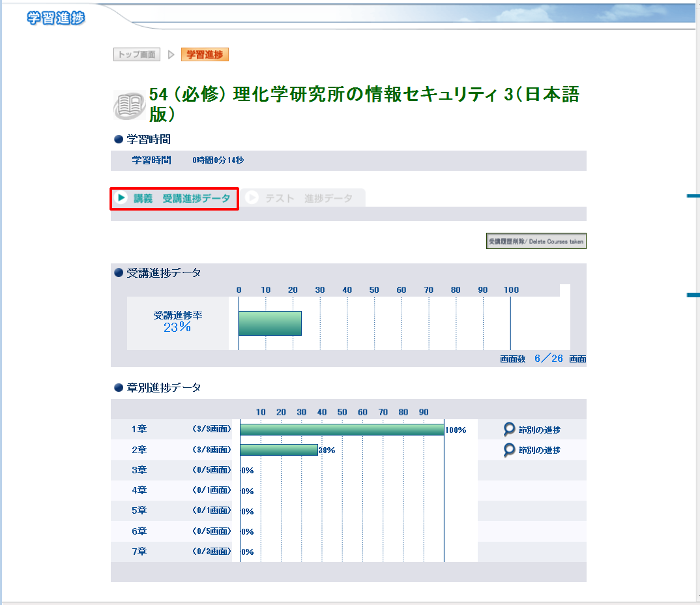Open 節別の進捗 link for 1章

(x=539, y=430)
